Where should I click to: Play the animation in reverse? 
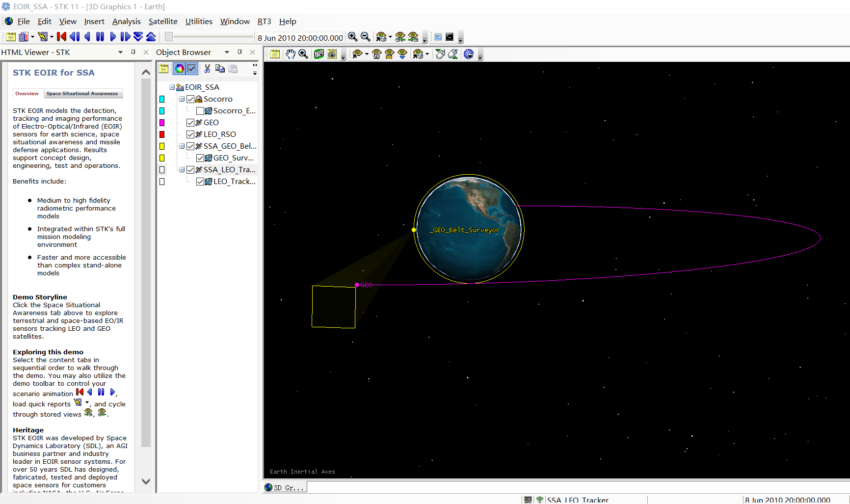coord(87,37)
